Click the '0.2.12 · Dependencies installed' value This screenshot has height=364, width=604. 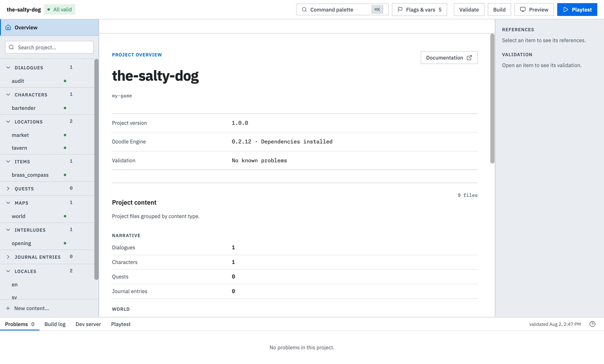282,142
